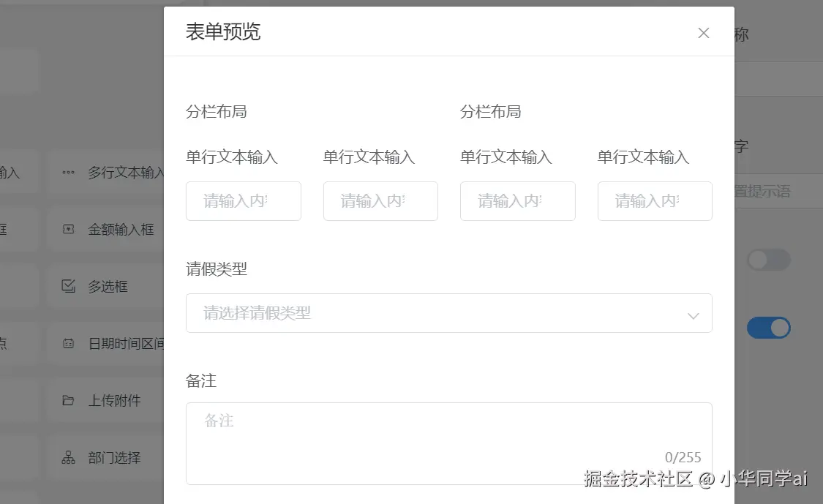Click the right 分栏布局 label
The image size is (823, 504).
pyautogui.click(x=490, y=112)
